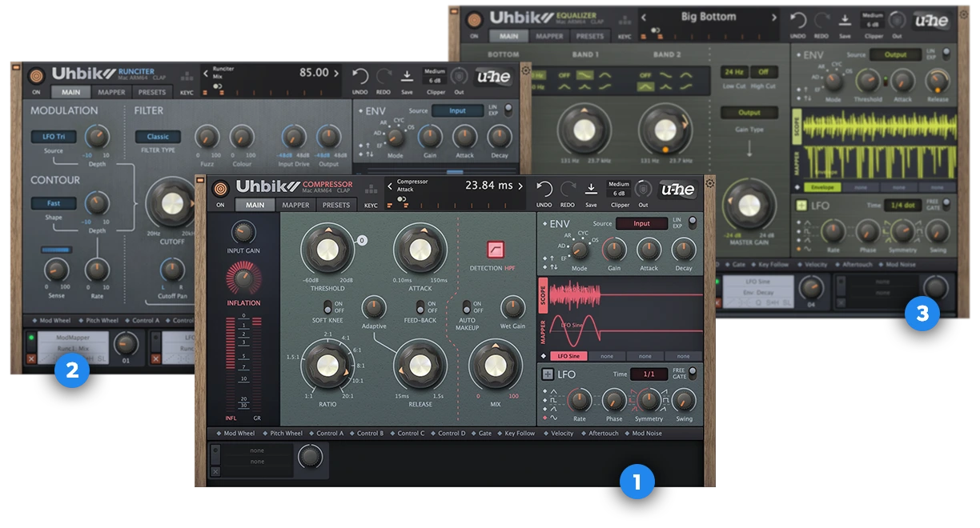Toggle the Soft Knee on/off switch

pyautogui.click(x=327, y=307)
